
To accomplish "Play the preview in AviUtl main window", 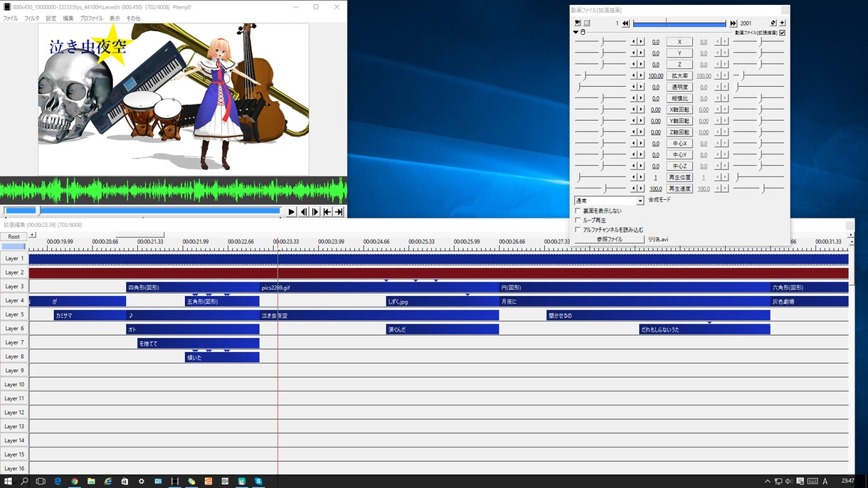I will pyautogui.click(x=292, y=212).
